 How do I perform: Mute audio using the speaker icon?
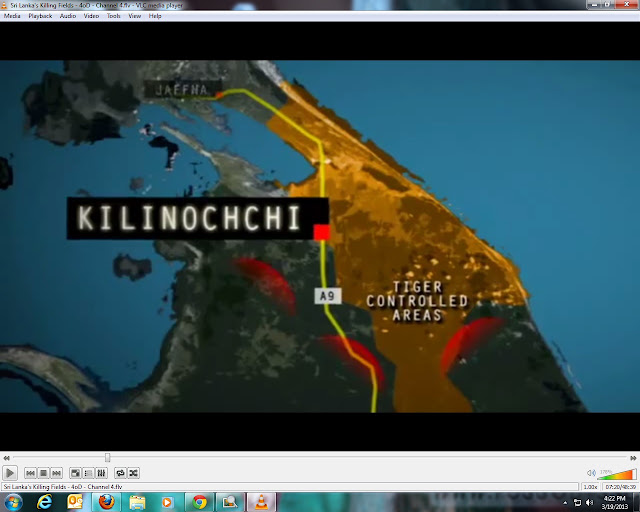tap(590, 473)
